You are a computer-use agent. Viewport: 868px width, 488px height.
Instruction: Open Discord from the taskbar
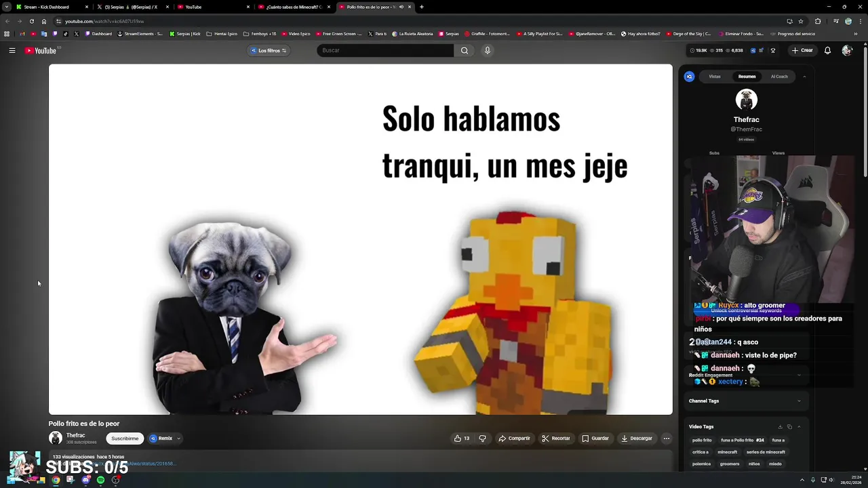tap(85, 480)
